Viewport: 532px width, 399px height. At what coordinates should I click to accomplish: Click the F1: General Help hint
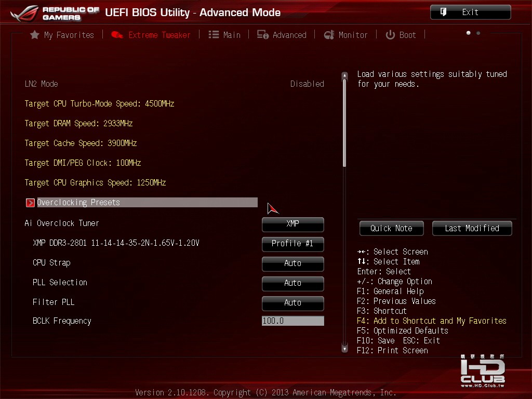tap(391, 291)
